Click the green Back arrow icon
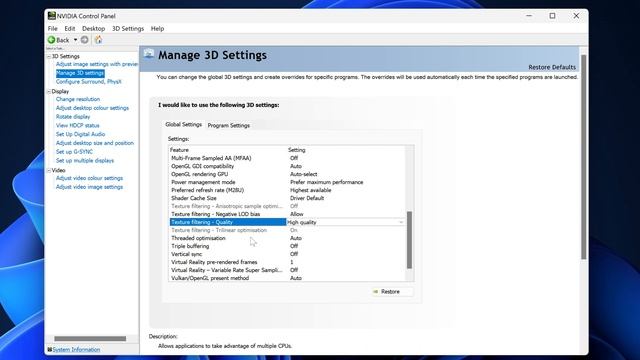 point(51,40)
